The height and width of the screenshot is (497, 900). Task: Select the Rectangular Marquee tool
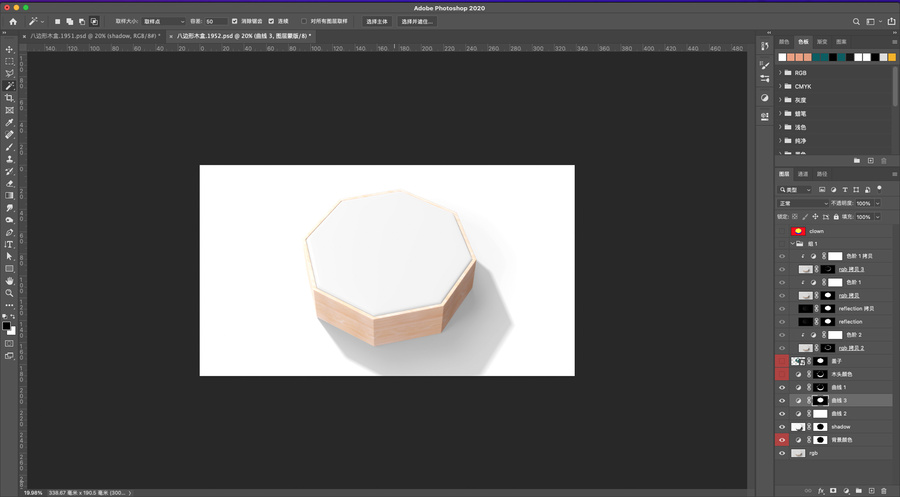pos(9,61)
